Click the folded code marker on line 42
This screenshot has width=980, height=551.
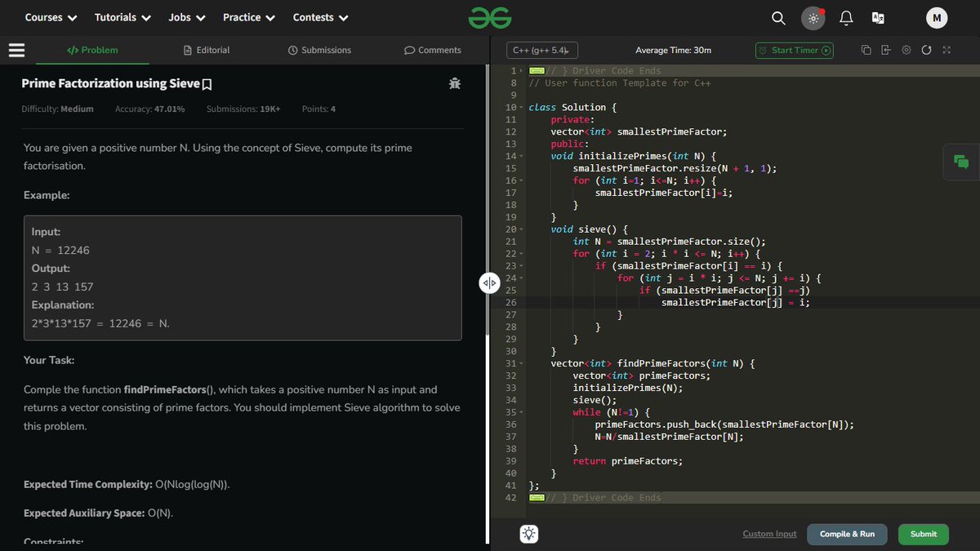[x=537, y=498]
